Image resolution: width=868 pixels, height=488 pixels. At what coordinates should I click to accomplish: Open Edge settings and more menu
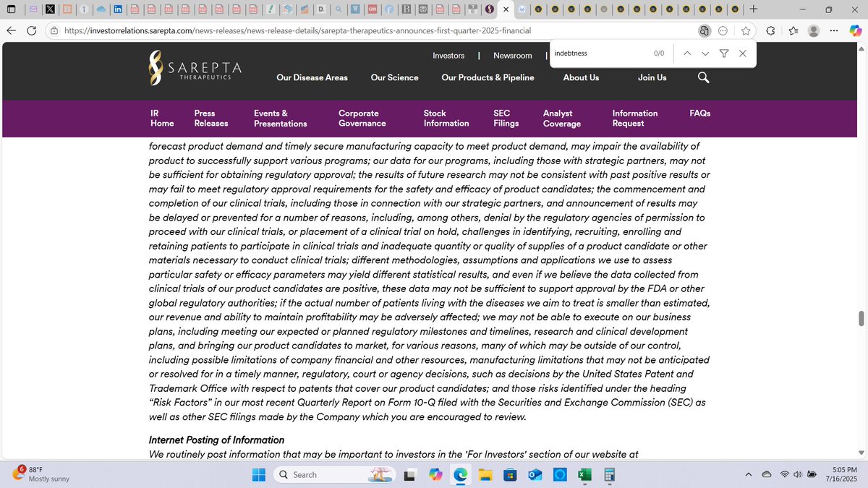coord(834,30)
